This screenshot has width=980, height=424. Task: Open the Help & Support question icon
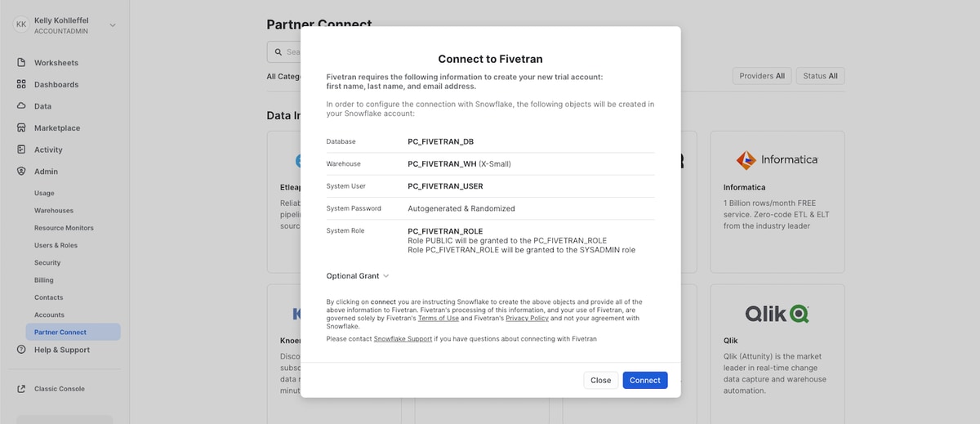pyautogui.click(x=21, y=350)
